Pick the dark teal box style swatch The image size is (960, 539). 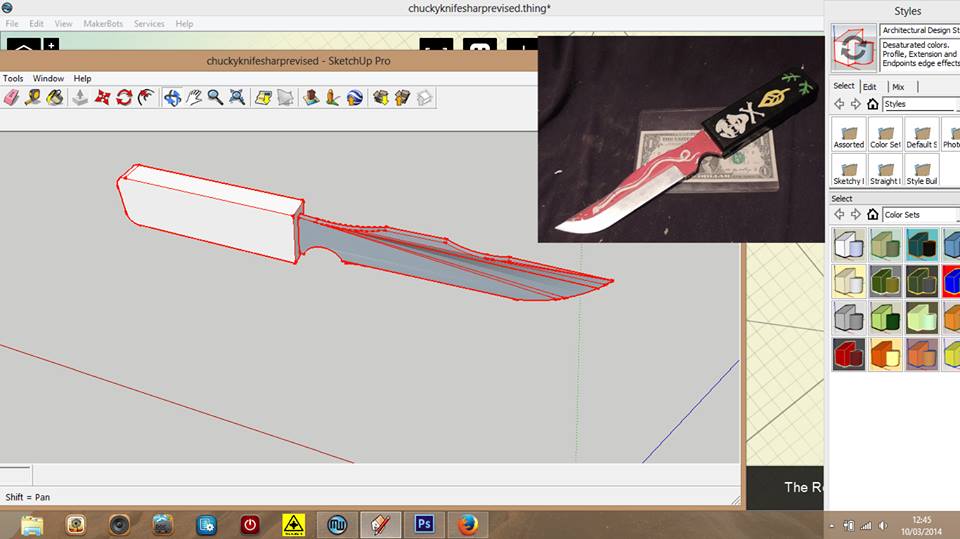(x=922, y=244)
